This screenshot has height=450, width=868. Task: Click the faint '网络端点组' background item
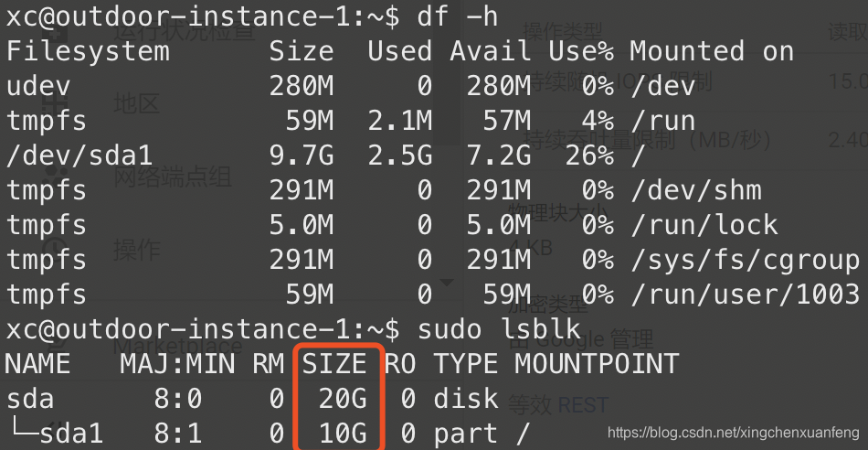pos(173,176)
